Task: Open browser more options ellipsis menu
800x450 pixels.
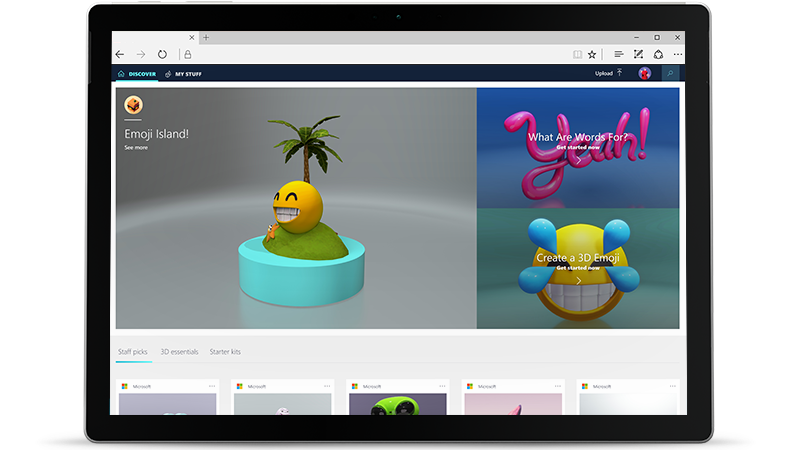Action: click(x=678, y=54)
